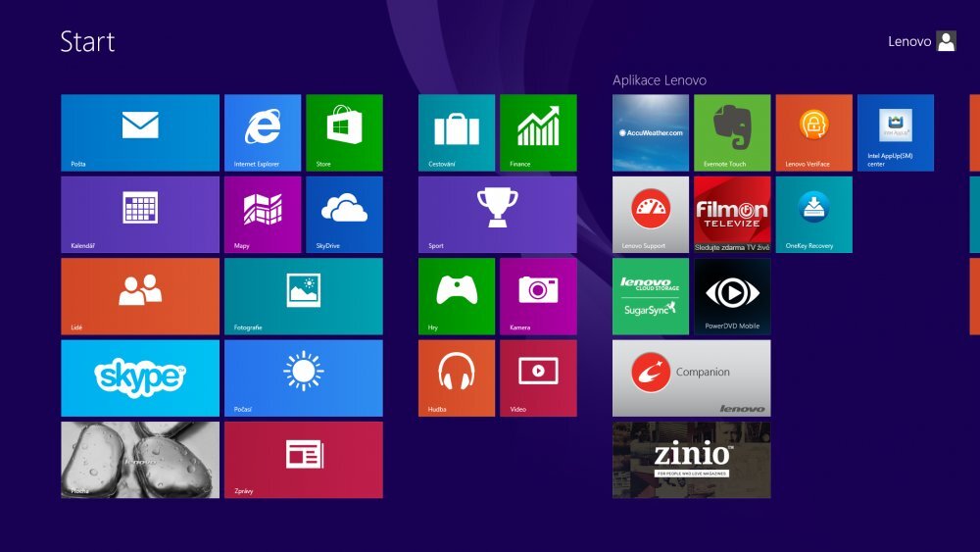The width and height of the screenshot is (980, 552).
Task: Open the Hudba music headphones tile
Action: pyautogui.click(x=457, y=378)
